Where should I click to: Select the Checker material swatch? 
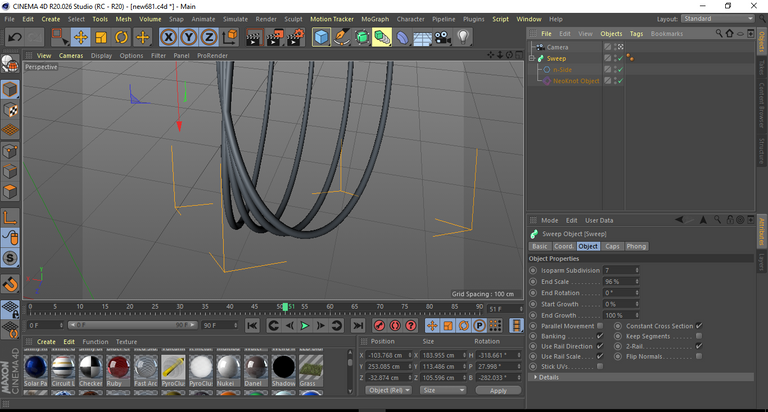click(91, 370)
